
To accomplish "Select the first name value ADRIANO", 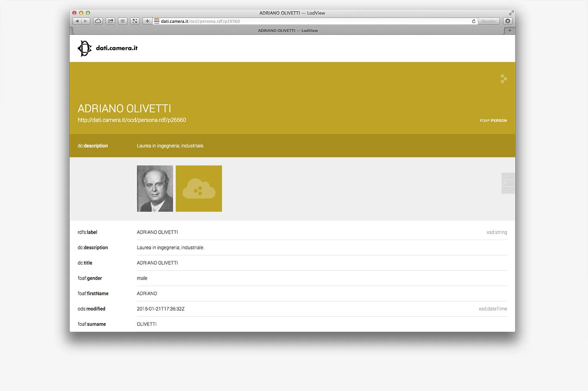I will pos(147,293).
